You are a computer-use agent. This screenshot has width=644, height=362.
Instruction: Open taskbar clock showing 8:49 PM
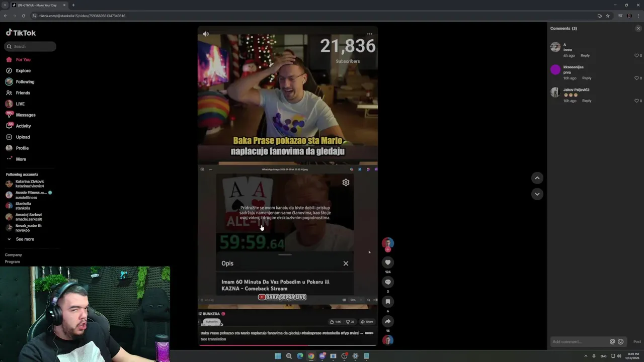tap(633, 356)
